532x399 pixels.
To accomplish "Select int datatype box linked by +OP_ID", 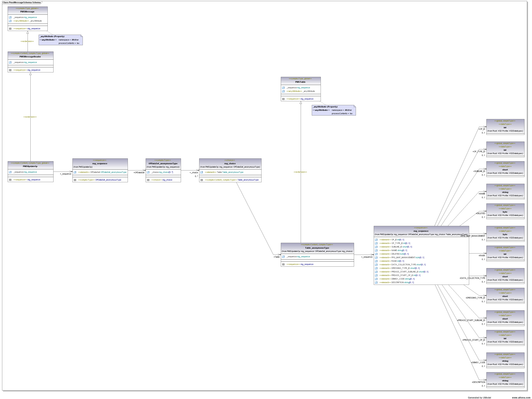I will click(505, 127).
